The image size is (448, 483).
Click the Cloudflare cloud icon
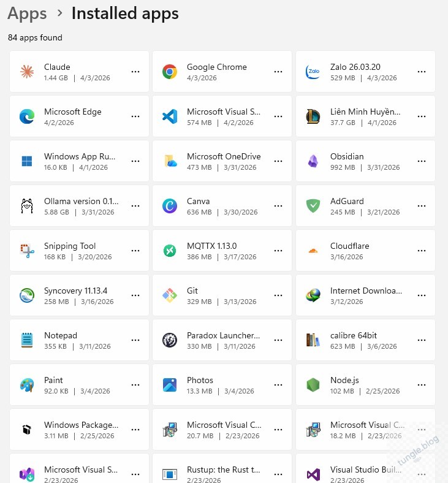(x=313, y=251)
